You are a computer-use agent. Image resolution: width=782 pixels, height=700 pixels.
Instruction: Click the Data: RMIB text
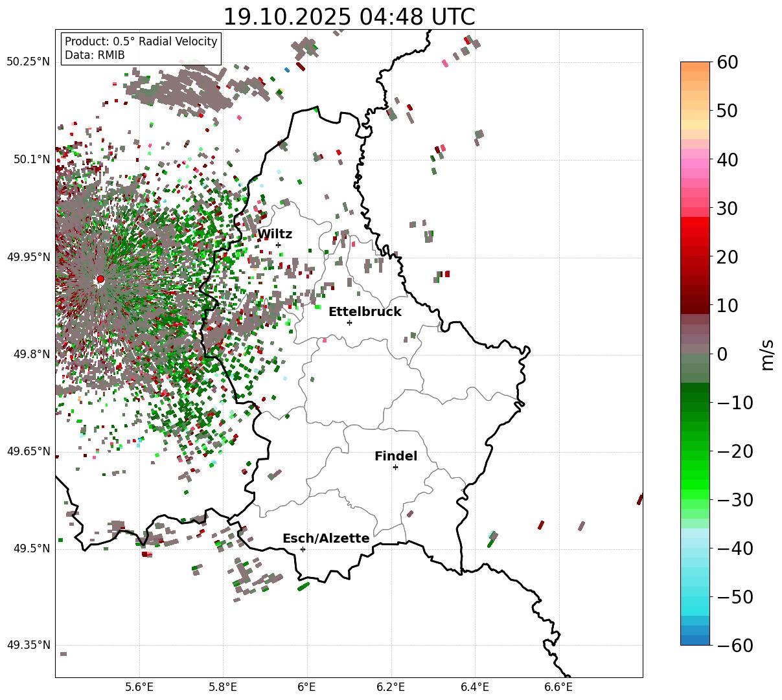(x=95, y=55)
